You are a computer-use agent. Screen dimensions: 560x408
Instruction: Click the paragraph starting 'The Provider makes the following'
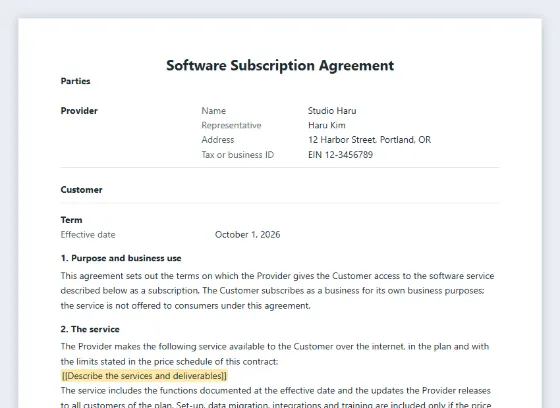point(275,354)
